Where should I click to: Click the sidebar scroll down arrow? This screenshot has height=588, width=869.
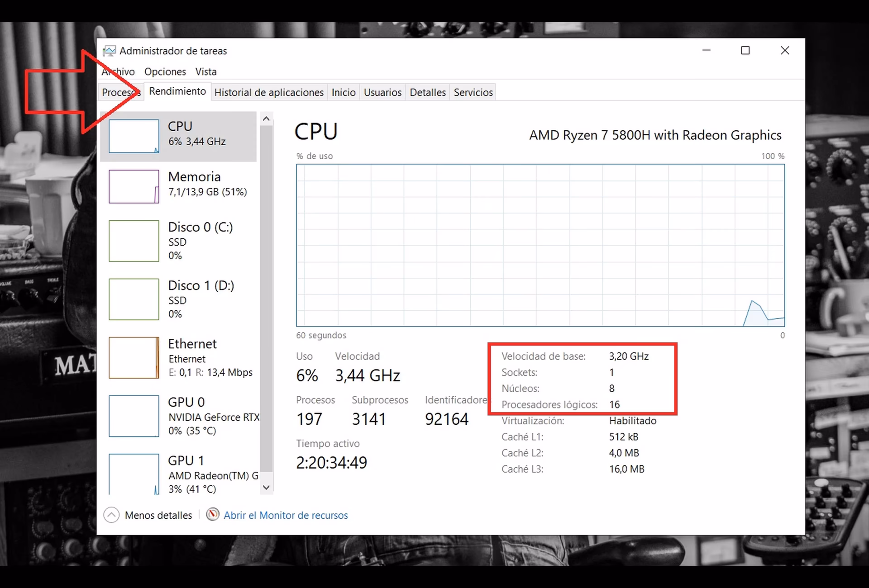(266, 488)
